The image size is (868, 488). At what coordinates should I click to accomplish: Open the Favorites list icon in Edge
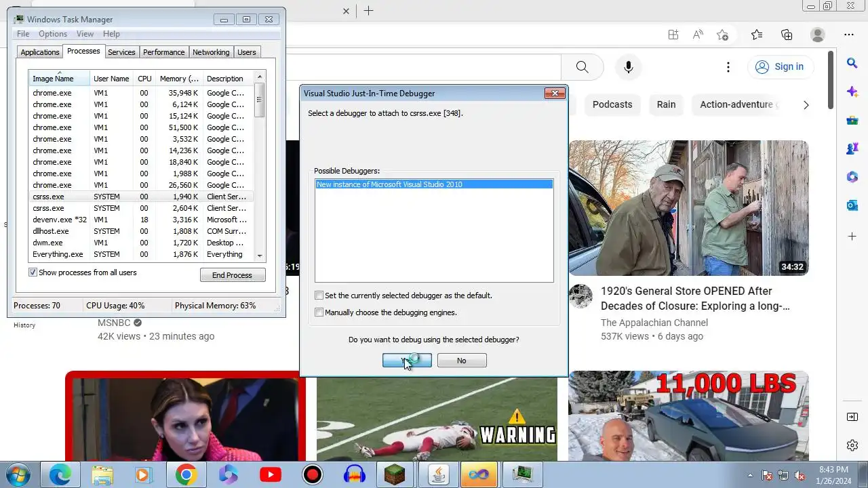757,35
